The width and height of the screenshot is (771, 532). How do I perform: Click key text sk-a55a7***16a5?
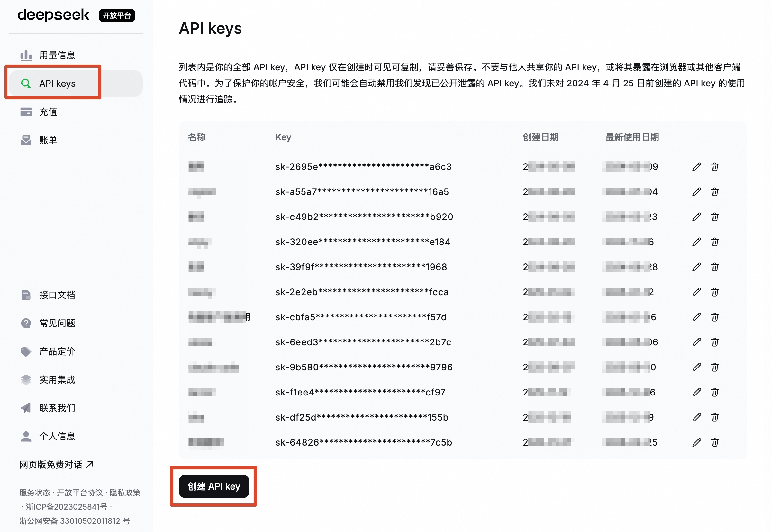pyautogui.click(x=362, y=192)
